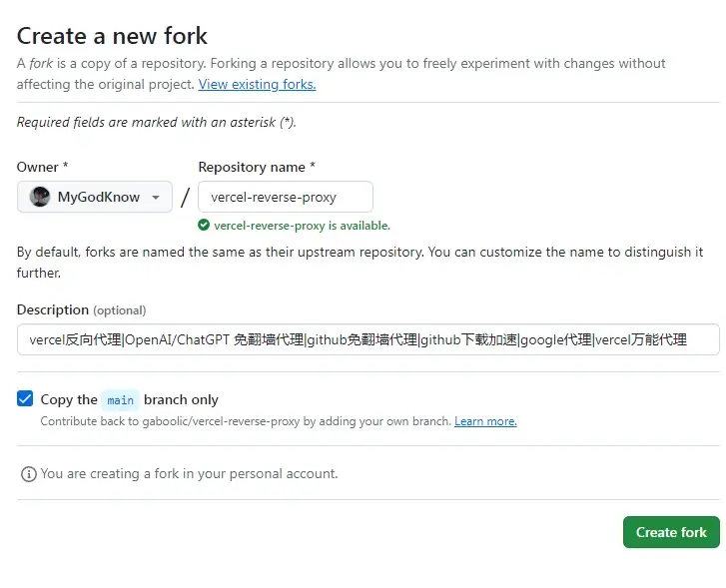Click the vercel-reverse-proxy is available message
The width and height of the screenshot is (726, 588).
pyautogui.click(x=302, y=226)
